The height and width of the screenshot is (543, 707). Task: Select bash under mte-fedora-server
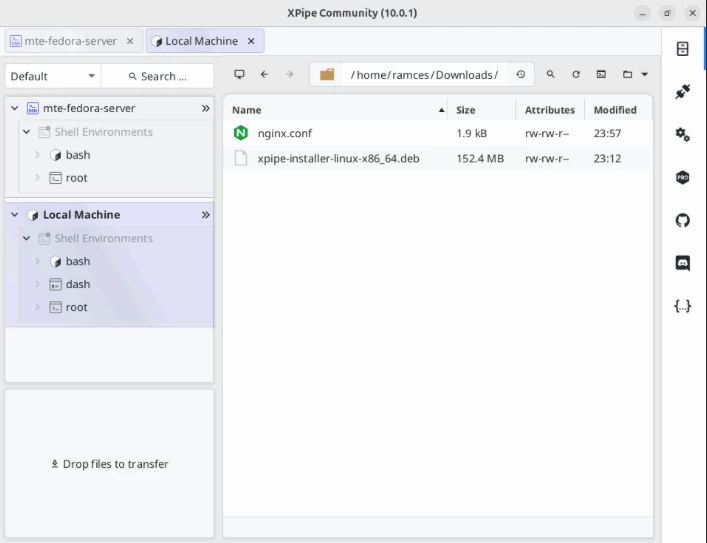click(x=78, y=155)
